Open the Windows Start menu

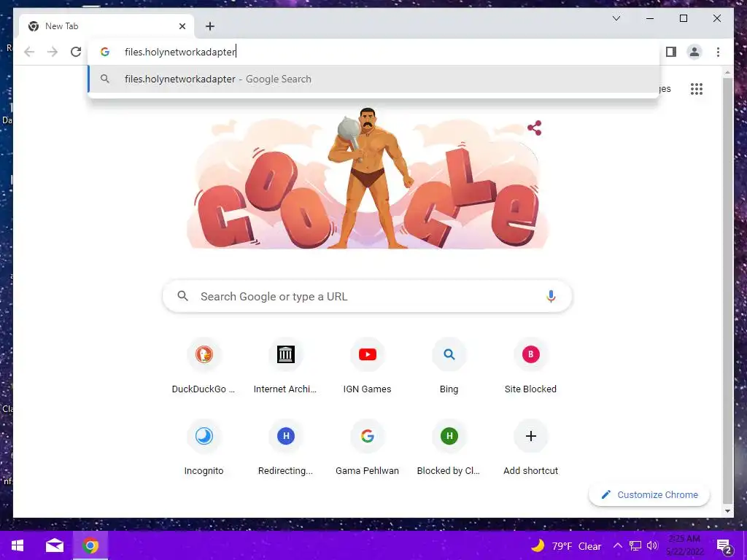[x=18, y=545]
